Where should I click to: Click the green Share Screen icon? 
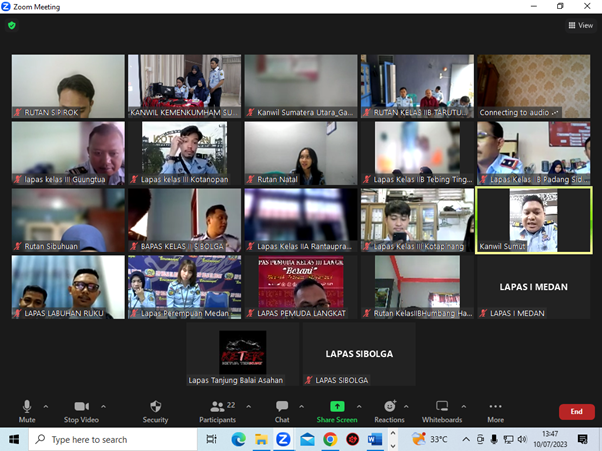click(337, 407)
